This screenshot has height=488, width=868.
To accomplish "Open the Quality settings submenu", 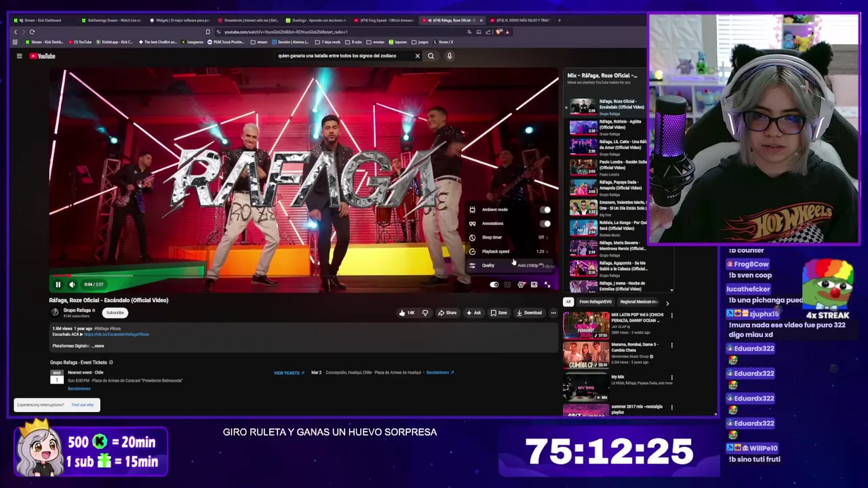I will [510, 265].
